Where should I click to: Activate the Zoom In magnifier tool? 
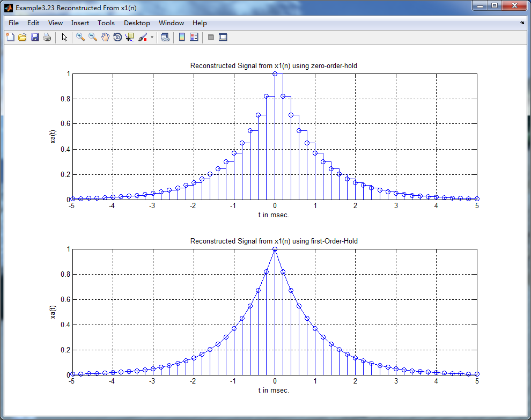click(x=80, y=37)
